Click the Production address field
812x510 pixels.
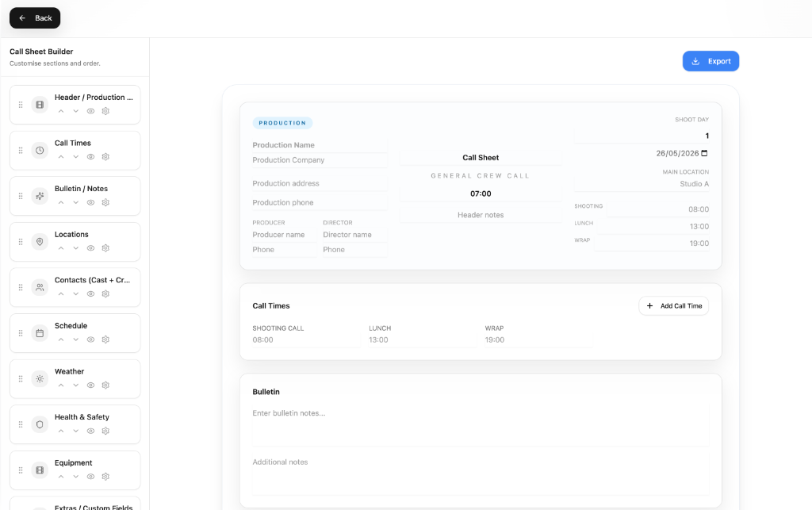320,183
